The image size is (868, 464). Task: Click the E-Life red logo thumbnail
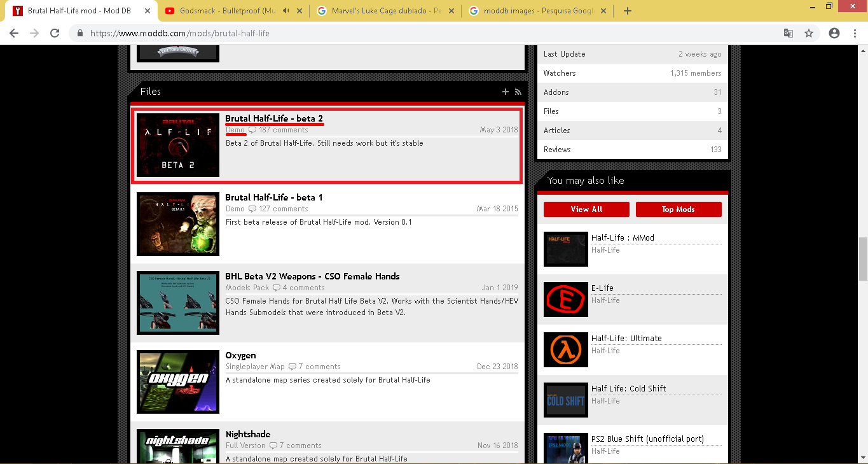pos(566,300)
